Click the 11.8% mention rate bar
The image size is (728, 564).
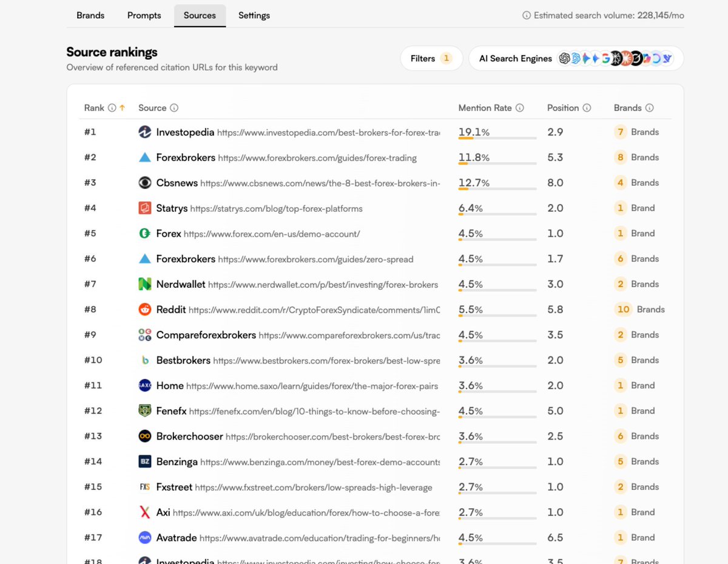(x=497, y=163)
